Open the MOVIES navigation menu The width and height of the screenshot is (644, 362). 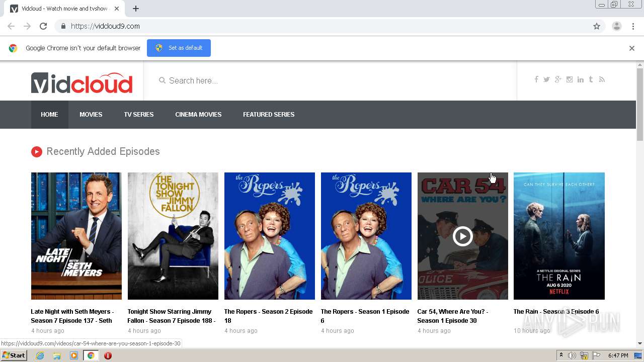tap(91, 115)
